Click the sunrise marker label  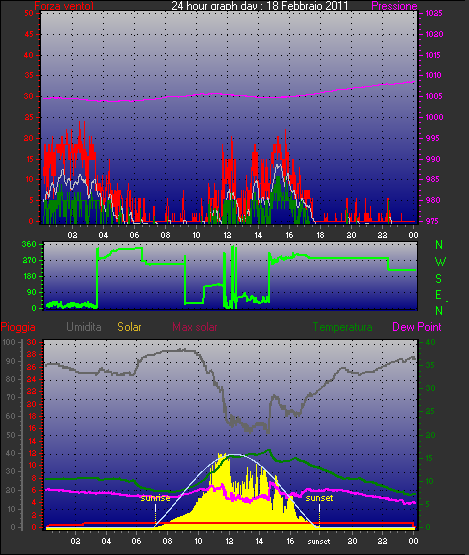coord(155,498)
